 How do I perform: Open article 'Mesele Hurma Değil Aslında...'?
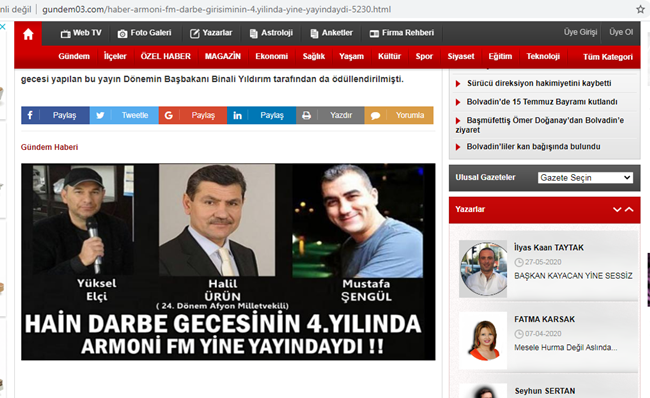565,347
